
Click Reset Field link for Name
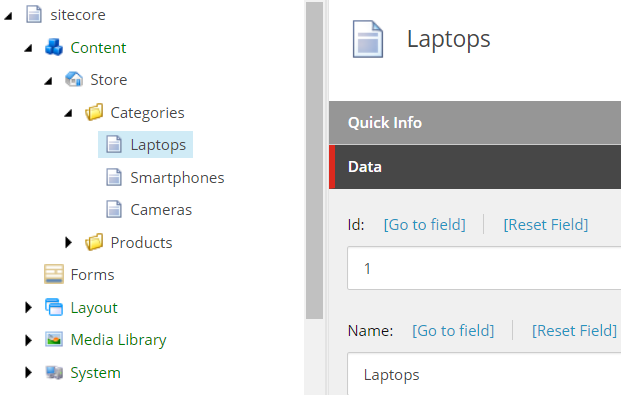click(x=574, y=331)
